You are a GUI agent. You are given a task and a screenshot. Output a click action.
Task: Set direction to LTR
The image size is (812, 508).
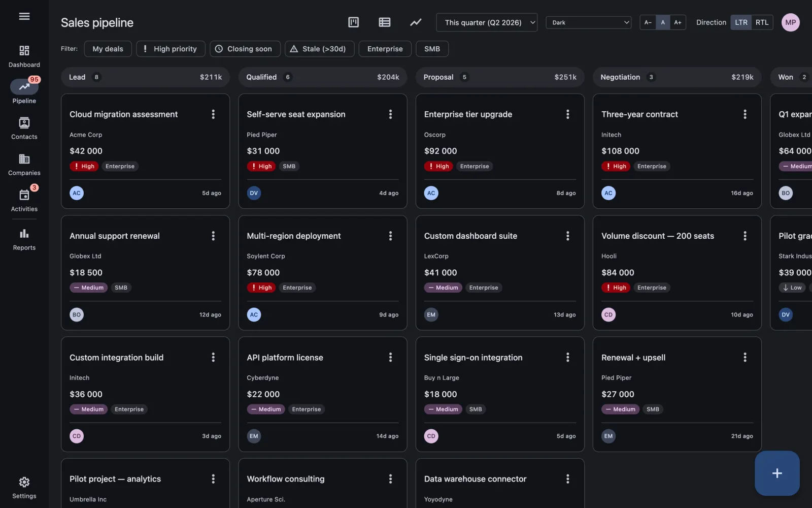tap(741, 22)
